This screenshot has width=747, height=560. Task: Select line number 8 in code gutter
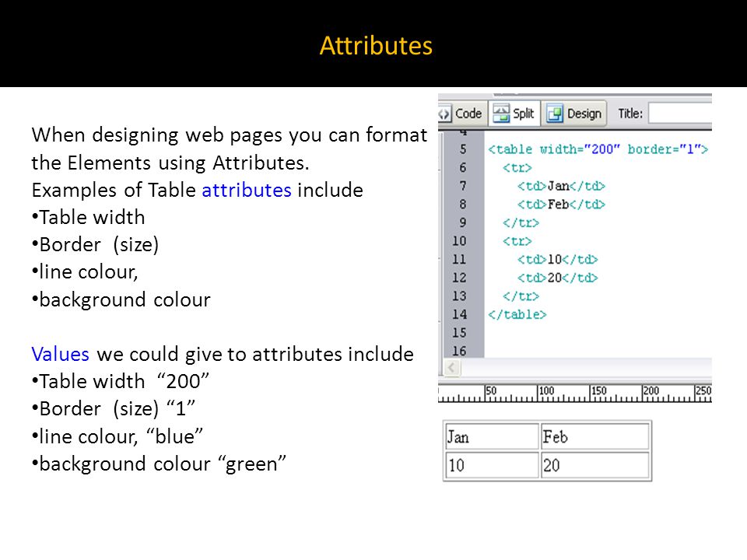(462, 205)
